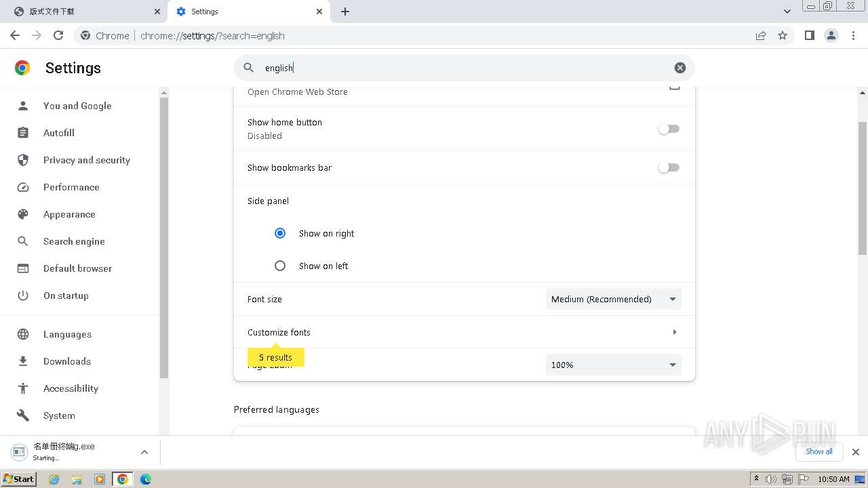Click in the settings search field
Image resolution: width=868 pixels, height=488 pixels.
[461, 68]
